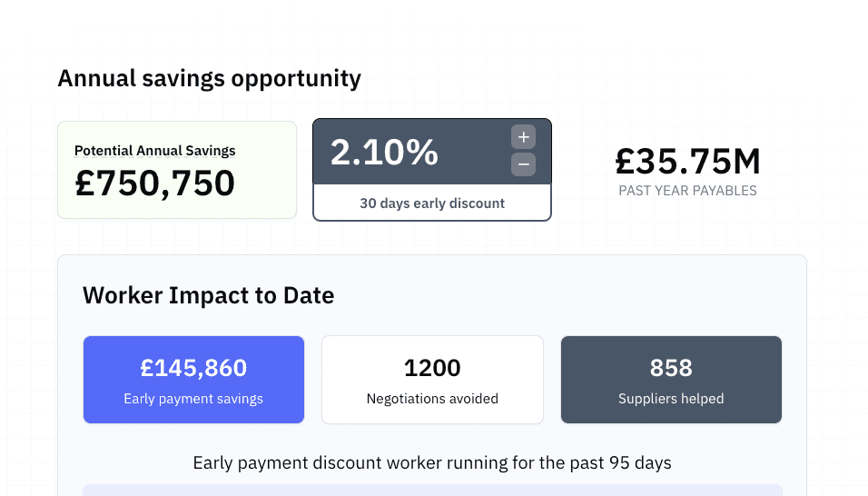Open the Suppliers helped card

[x=671, y=380]
